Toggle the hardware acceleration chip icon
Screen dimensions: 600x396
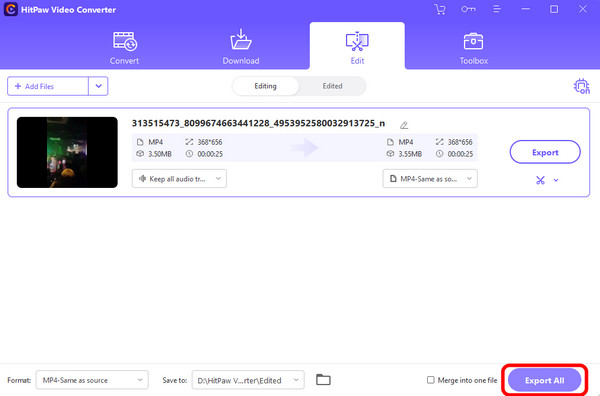coord(581,86)
